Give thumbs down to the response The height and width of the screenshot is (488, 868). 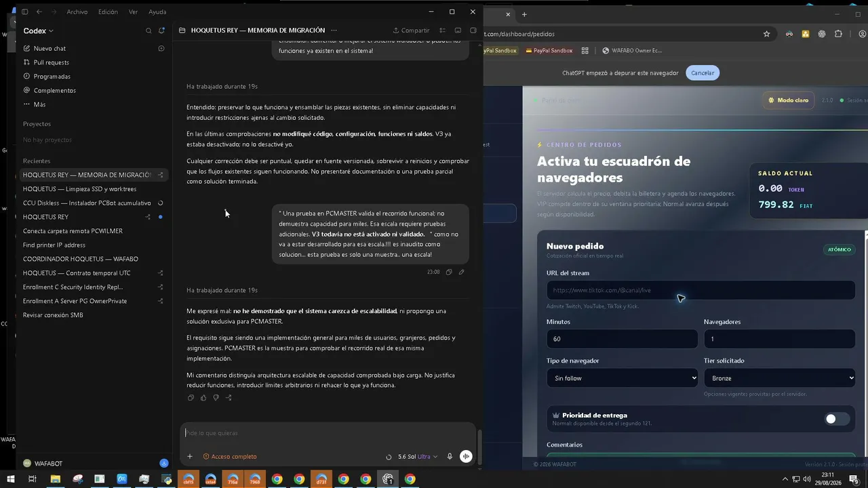pos(216,398)
